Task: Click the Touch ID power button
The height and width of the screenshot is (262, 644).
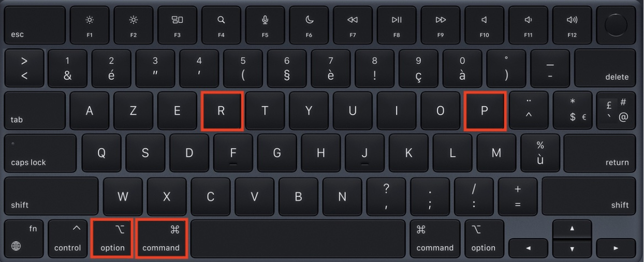Action: click(616, 25)
